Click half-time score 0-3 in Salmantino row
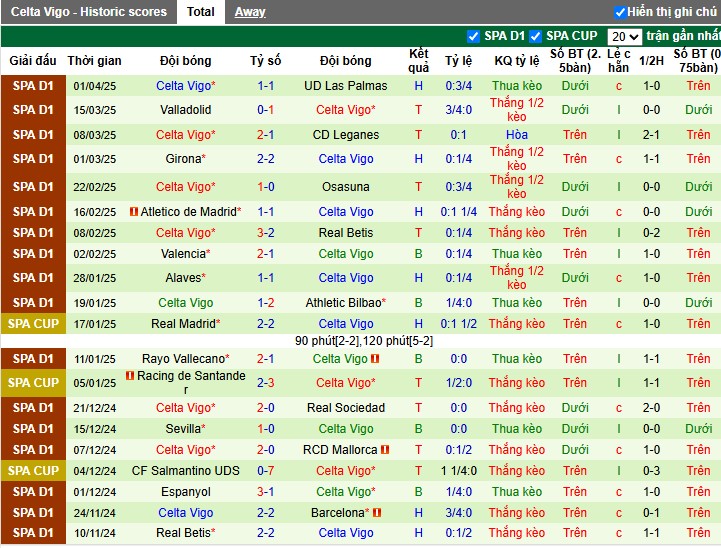721x548 pixels. click(x=652, y=471)
